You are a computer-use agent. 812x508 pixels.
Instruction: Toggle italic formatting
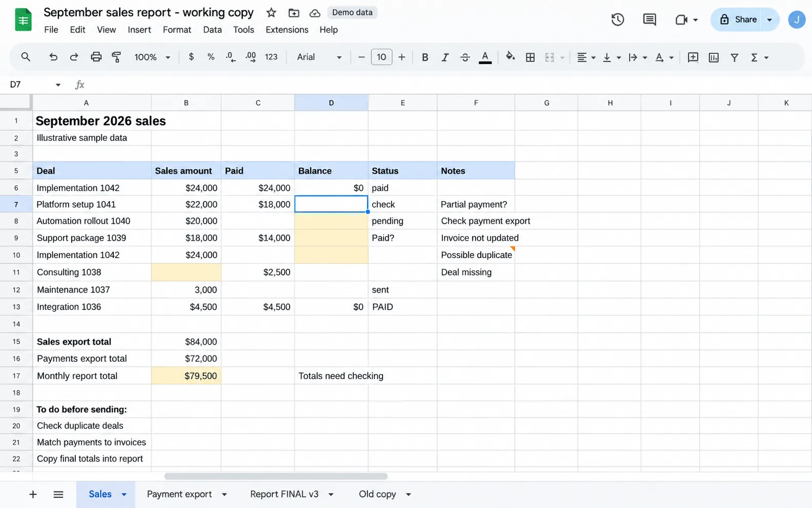pos(445,57)
